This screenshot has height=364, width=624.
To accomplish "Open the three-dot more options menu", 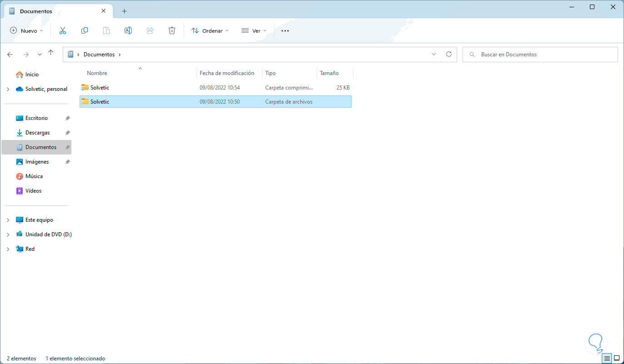I will 285,30.
